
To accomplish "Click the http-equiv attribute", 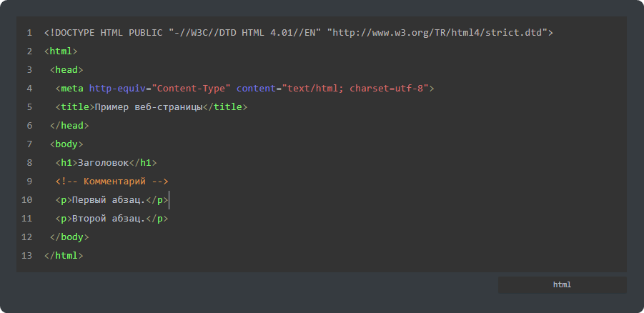I will (x=117, y=89).
